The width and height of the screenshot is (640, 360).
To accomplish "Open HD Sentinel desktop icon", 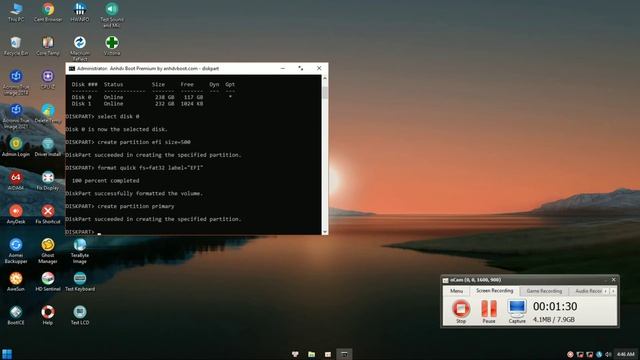I will (48, 282).
